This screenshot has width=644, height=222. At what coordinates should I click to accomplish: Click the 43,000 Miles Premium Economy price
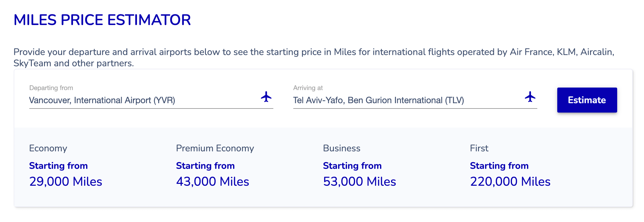click(212, 182)
